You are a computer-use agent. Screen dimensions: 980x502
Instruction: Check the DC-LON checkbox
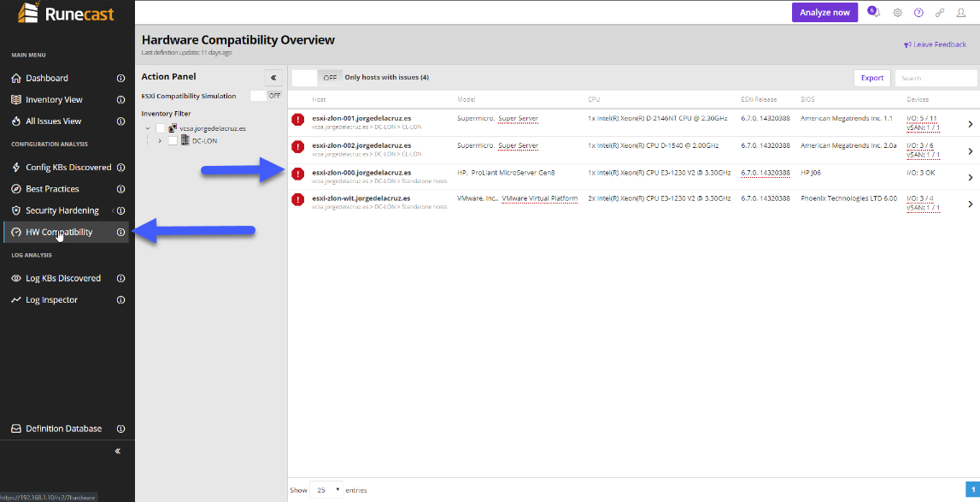173,141
